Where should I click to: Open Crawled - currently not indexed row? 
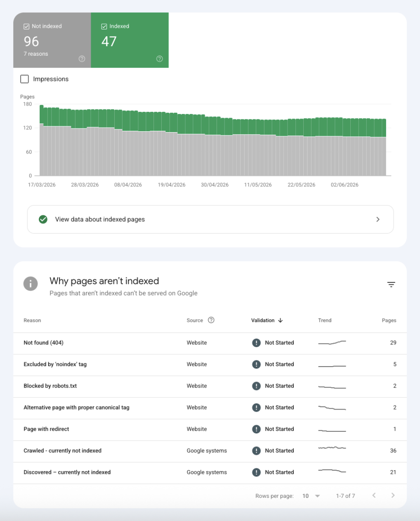pyautogui.click(x=210, y=451)
